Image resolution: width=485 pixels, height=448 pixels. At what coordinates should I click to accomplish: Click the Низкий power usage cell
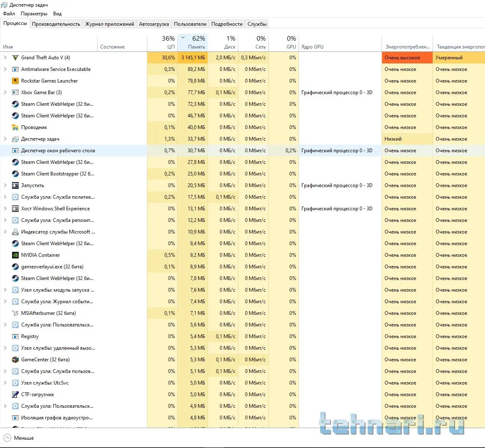(x=407, y=139)
